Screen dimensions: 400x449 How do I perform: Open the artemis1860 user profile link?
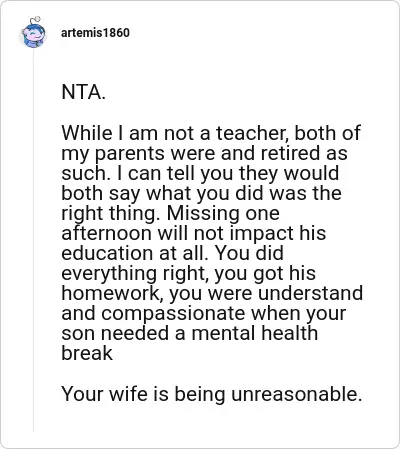pyautogui.click(x=95, y=33)
